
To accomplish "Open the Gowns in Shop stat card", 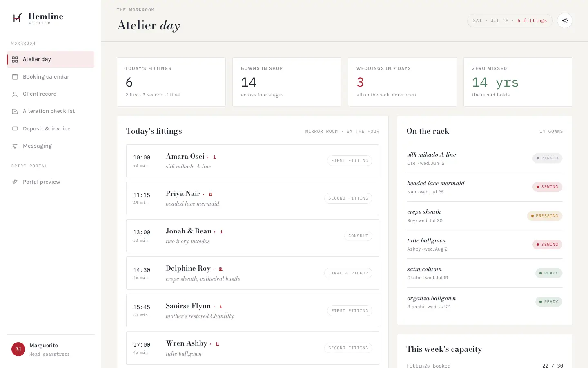I will pos(287,82).
